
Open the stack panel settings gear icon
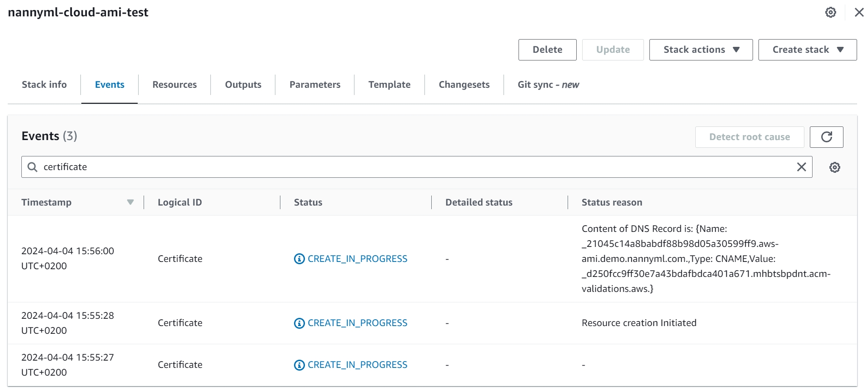click(x=830, y=12)
